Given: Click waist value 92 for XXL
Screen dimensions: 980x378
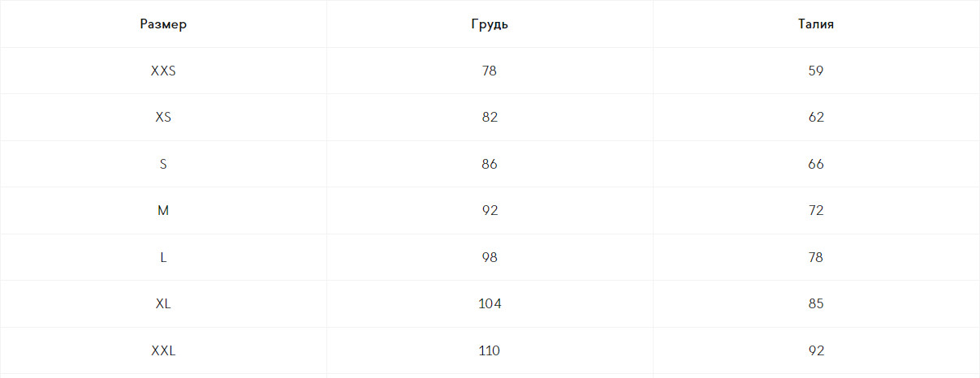Looking at the screenshot, I should [816, 351].
